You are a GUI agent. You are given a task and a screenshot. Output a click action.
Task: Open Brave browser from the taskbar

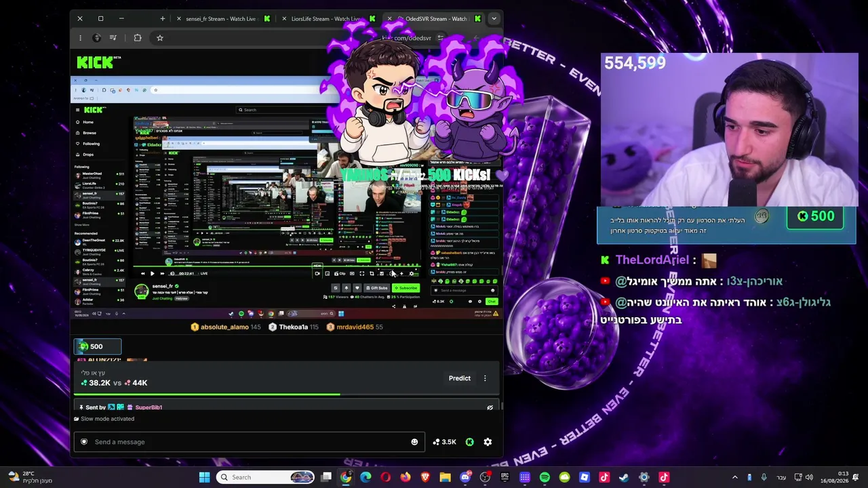(x=425, y=477)
